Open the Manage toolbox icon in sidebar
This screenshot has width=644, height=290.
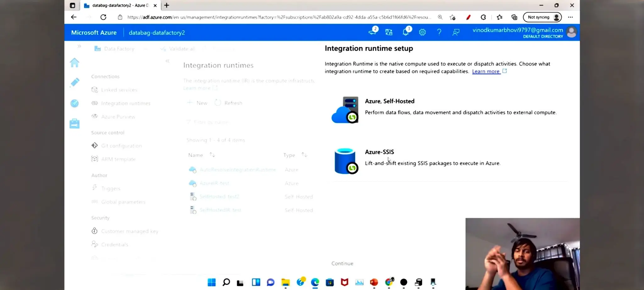[x=75, y=124]
